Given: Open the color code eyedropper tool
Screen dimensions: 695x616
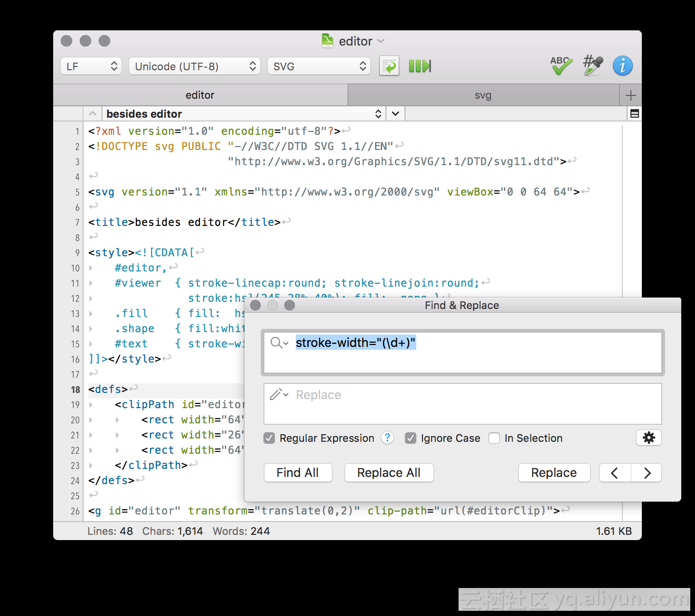Looking at the screenshot, I should pos(593,65).
